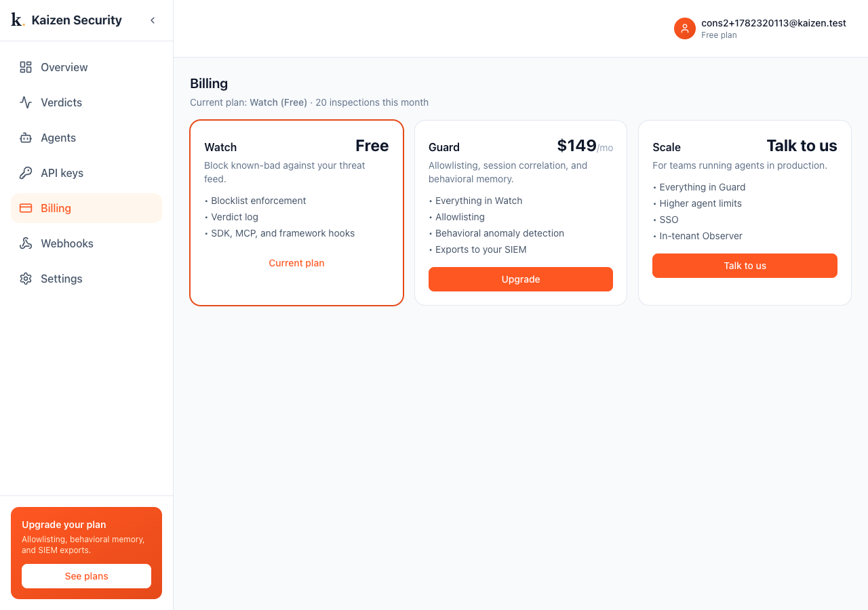Screen dimensions: 868x610
Task: Open the Webhooks page
Action: point(86,243)
